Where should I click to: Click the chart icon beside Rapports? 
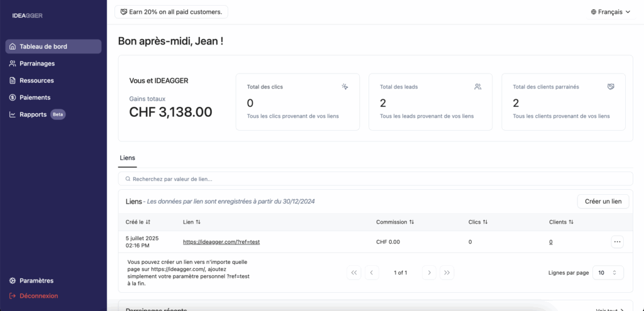point(13,114)
